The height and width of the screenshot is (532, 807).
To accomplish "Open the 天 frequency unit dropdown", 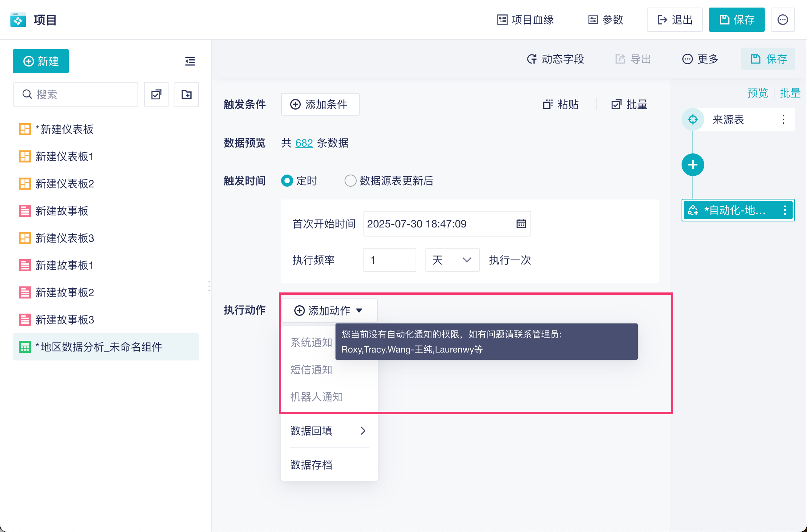I will pos(452,260).
